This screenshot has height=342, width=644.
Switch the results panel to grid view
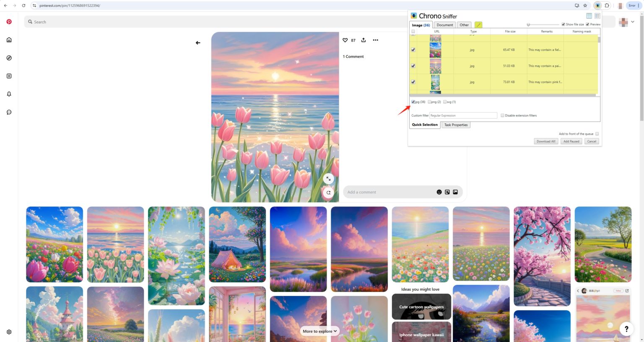589,16
